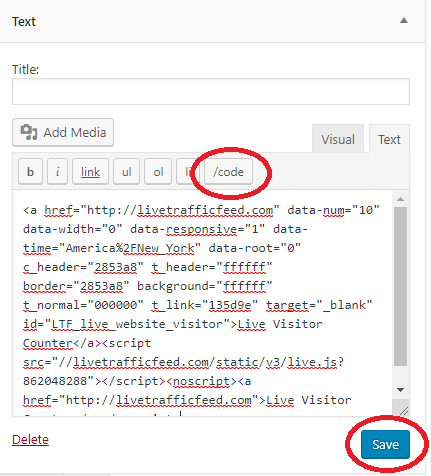Insert ordered list with the ol button
The width and height of the screenshot is (431, 476).
pyautogui.click(x=158, y=172)
